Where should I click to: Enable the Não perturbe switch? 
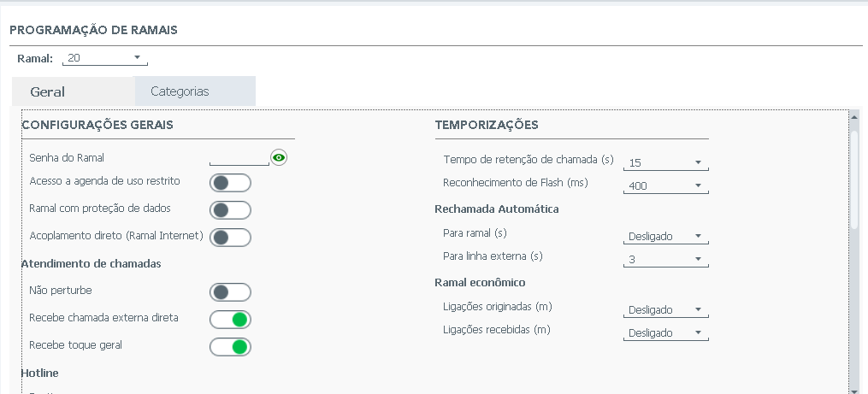(230, 292)
